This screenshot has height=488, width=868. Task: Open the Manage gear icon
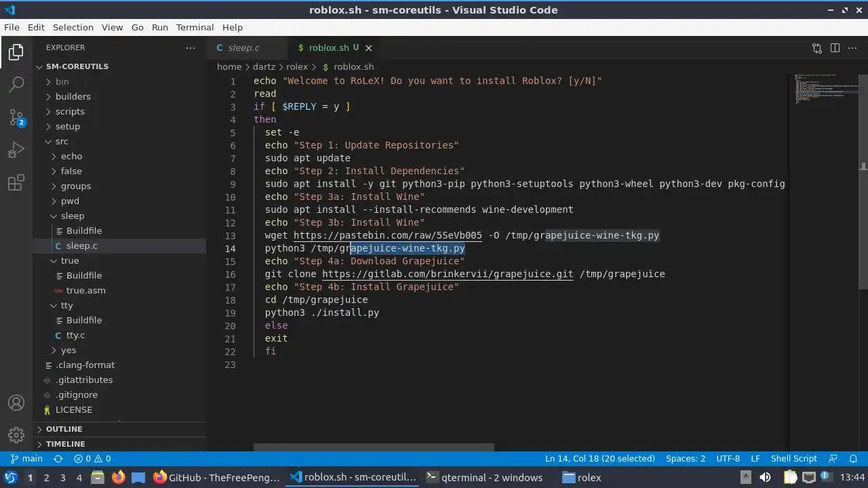pyautogui.click(x=16, y=435)
